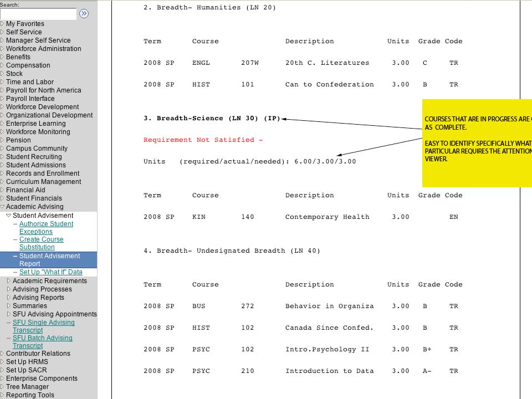The width and height of the screenshot is (532, 399).
Task: Click '2. Breadth- Humanities (LN 20)' heading
Action: pos(209,7)
